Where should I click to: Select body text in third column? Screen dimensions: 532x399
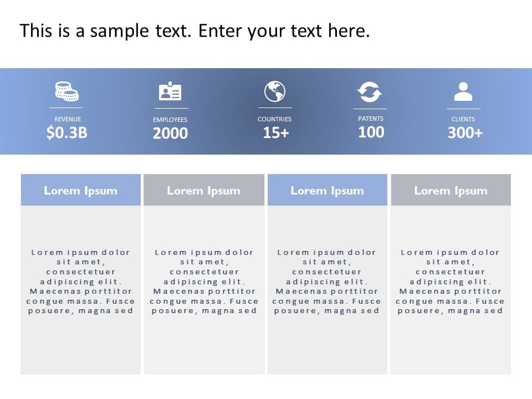pos(327,282)
